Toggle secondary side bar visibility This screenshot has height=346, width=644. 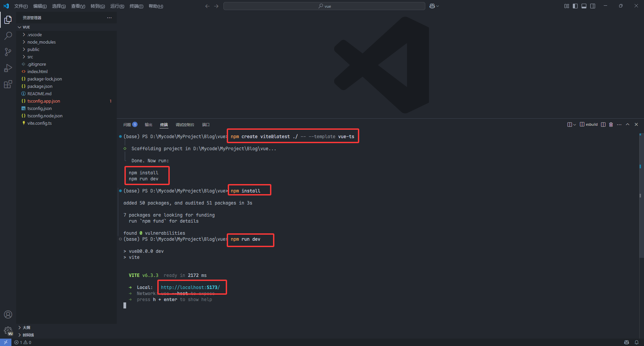coord(593,6)
